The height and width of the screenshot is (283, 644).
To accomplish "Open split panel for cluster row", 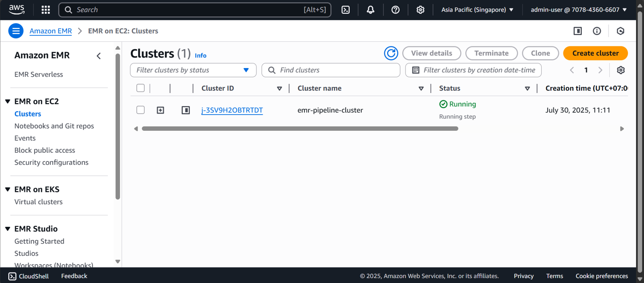I will point(186,110).
